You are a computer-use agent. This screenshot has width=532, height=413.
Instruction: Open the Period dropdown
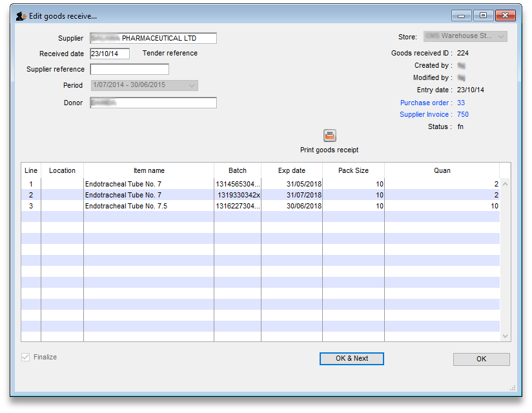click(x=192, y=85)
